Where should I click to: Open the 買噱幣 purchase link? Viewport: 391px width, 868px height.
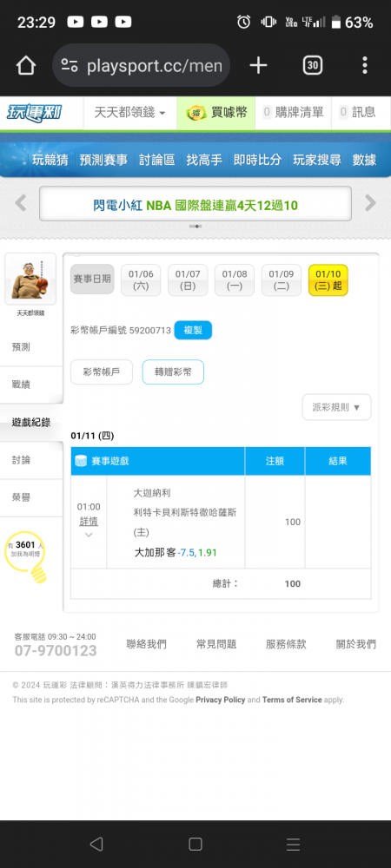coord(216,112)
